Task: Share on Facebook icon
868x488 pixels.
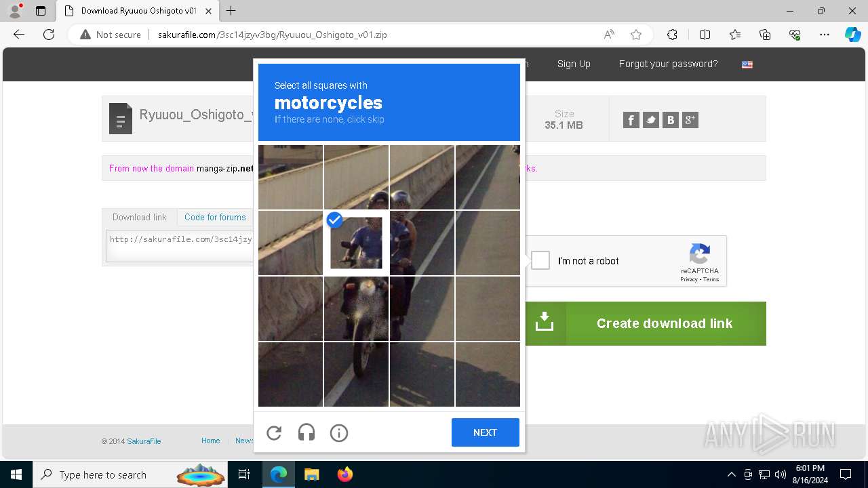Action: 631,120
